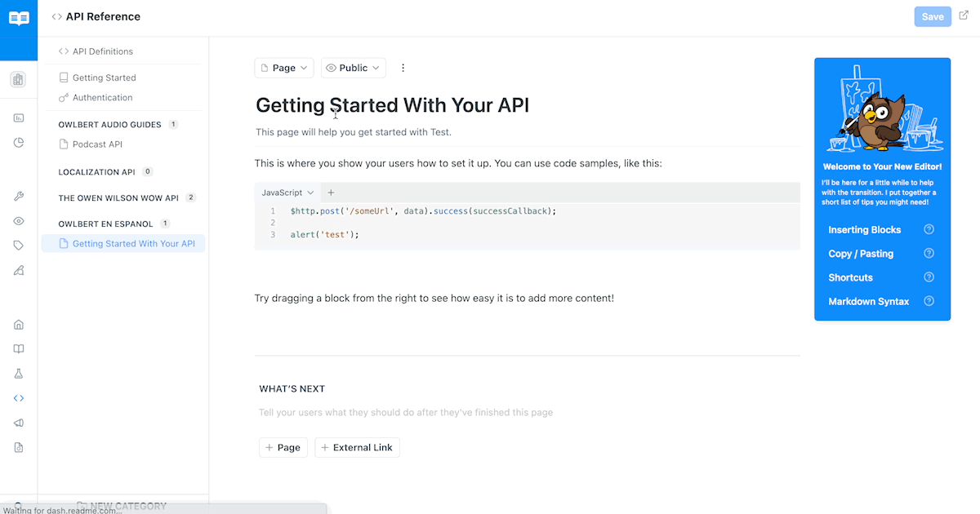Open Shortcuts tip
The image size is (980, 514).
[850, 277]
